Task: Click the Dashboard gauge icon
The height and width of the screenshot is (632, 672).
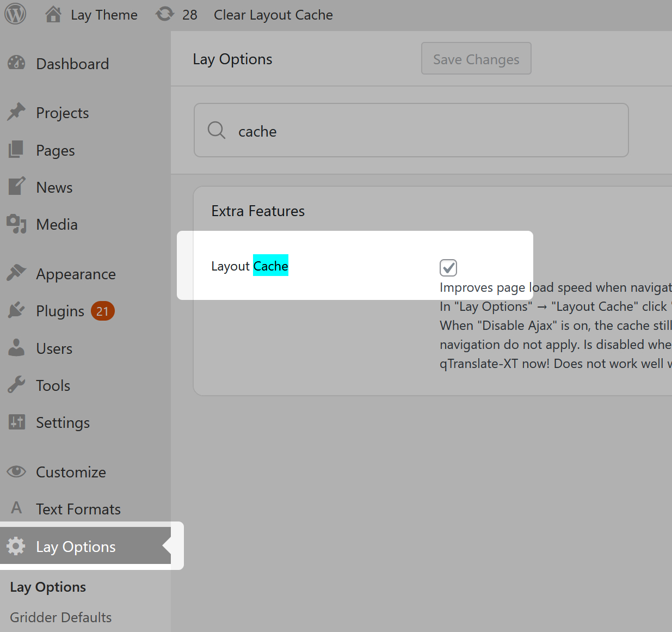Action: point(16,64)
